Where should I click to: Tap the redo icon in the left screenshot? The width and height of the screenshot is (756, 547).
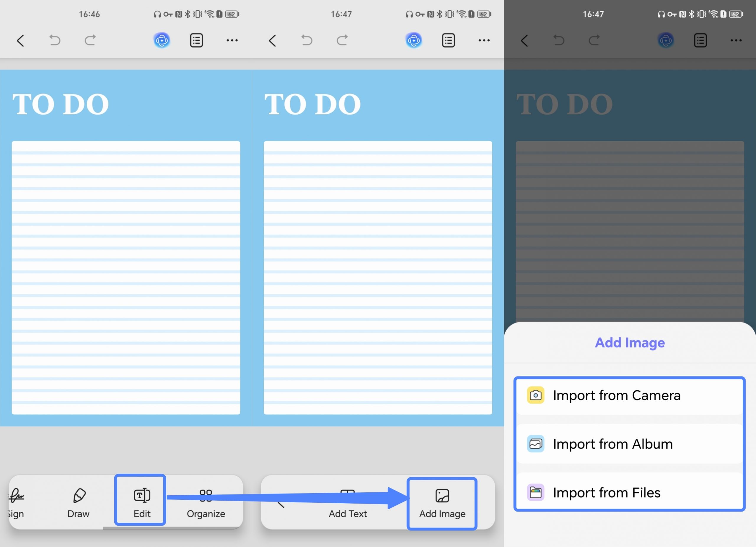pyautogui.click(x=90, y=40)
